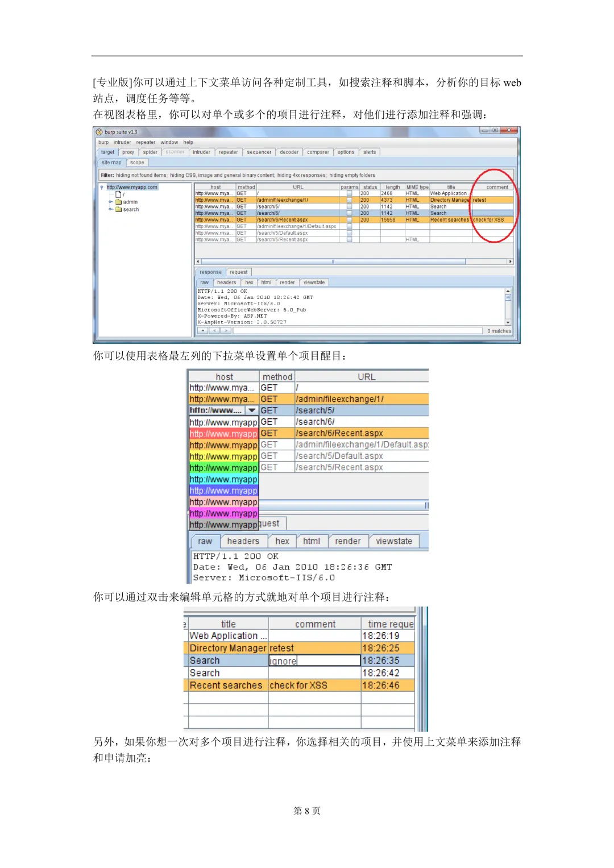The width and height of the screenshot is (614, 868).
Task: Switch to the decoder tool tab
Action: [x=289, y=152]
